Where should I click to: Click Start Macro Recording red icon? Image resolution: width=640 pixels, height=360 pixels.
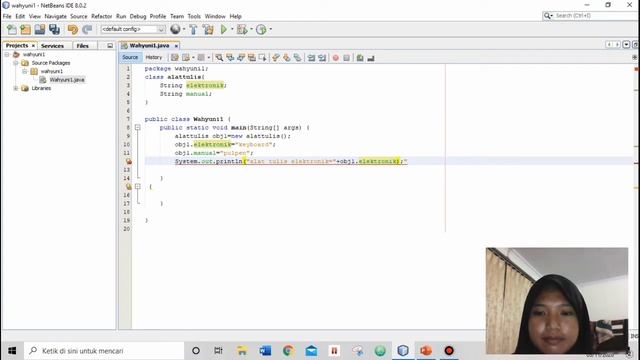click(x=336, y=58)
